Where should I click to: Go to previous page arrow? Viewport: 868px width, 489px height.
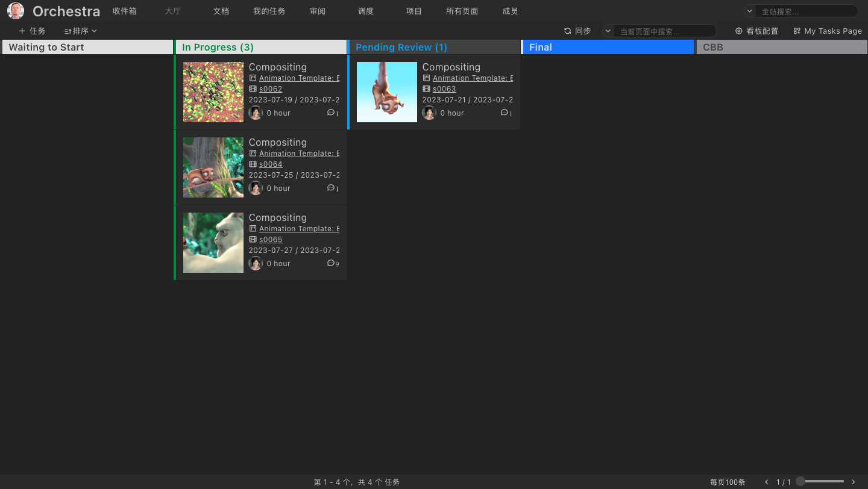[x=767, y=482]
